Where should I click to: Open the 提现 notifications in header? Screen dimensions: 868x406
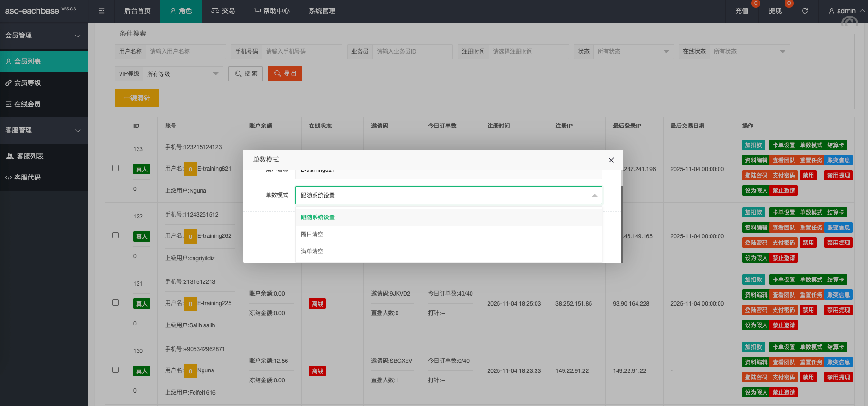(775, 11)
